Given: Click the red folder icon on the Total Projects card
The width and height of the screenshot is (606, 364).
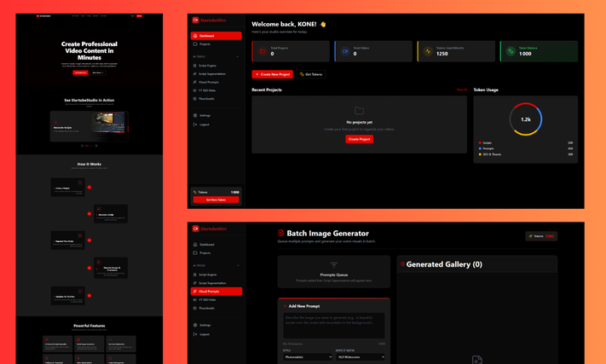Looking at the screenshot, I should pos(263,51).
